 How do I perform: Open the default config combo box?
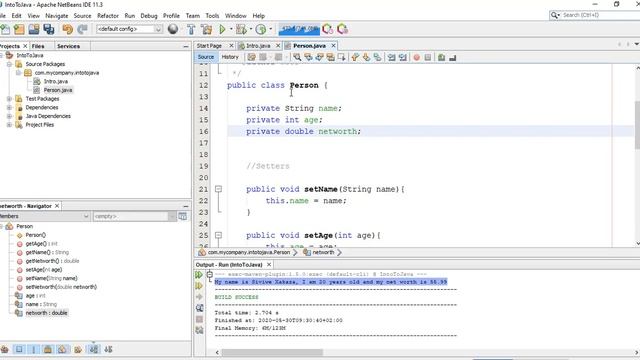(129, 29)
